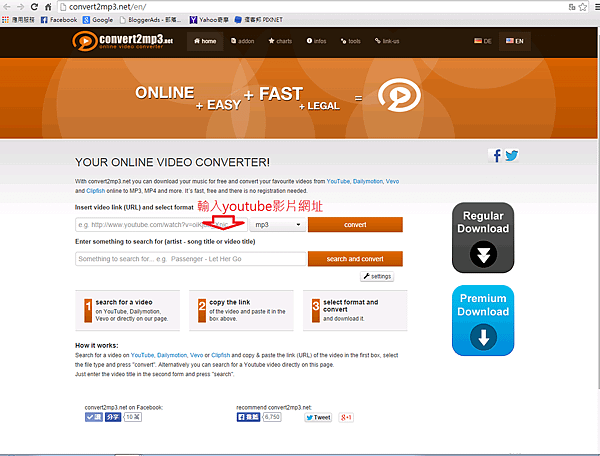The height and width of the screenshot is (456, 600).
Task: Open the Facebook bookmark
Action: [x=59, y=20]
